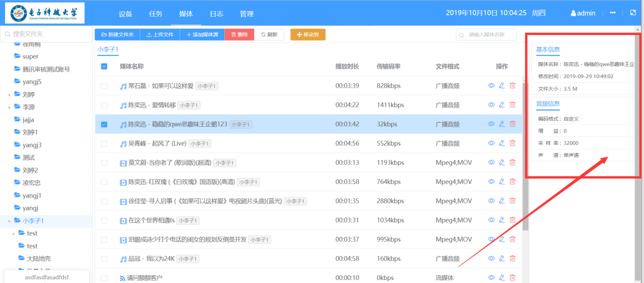
Task: Click the orange 移动到 button
Action: click(308, 34)
